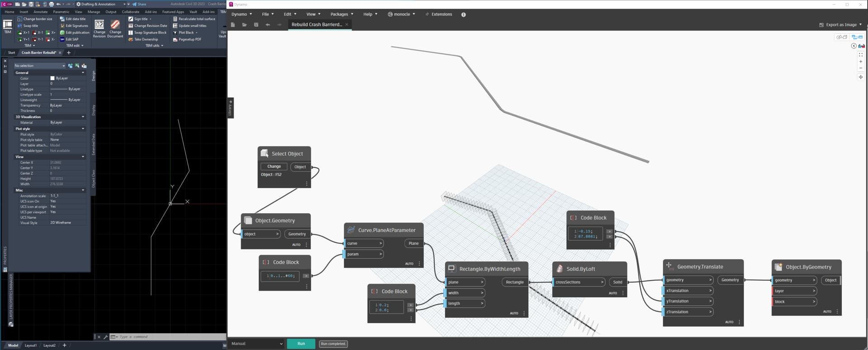This screenshot has height=350, width=868.
Task: Toggle the PICKADD icon in the Properties palette
Action: (70, 66)
